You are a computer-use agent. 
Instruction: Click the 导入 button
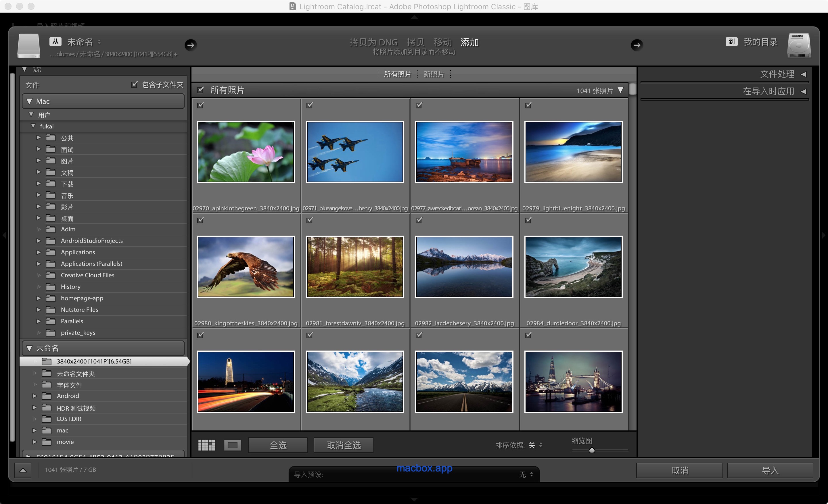pos(770,470)
